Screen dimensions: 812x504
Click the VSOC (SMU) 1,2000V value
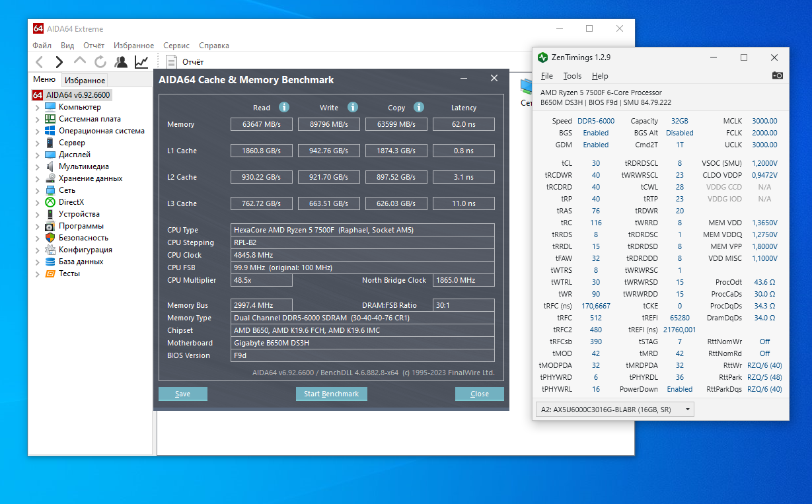pos(764,163)
